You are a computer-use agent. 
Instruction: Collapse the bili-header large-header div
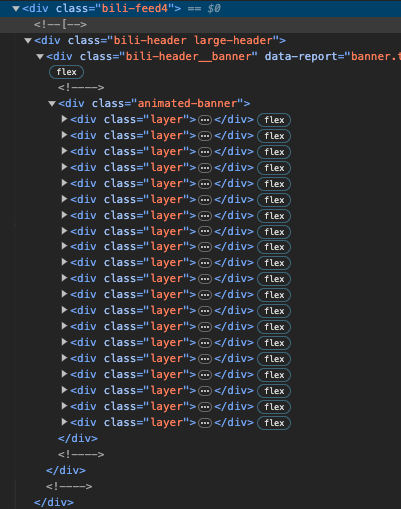point(28,41)
